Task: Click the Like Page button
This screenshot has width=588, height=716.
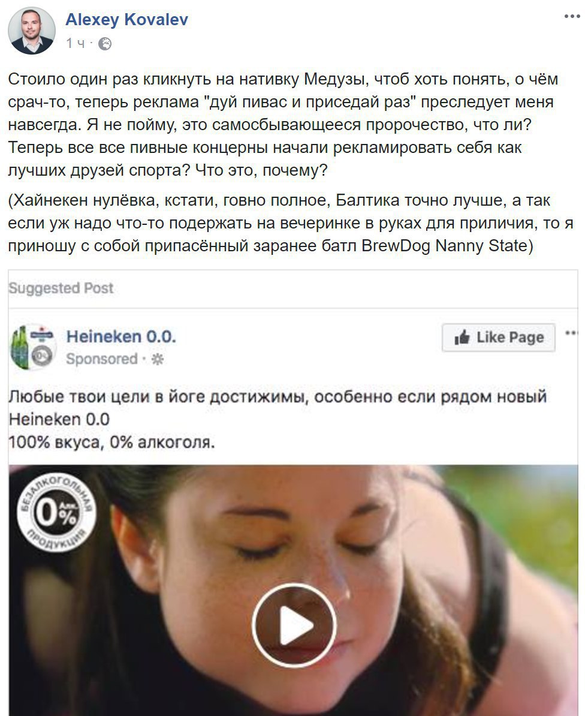Action: point(499,338)
